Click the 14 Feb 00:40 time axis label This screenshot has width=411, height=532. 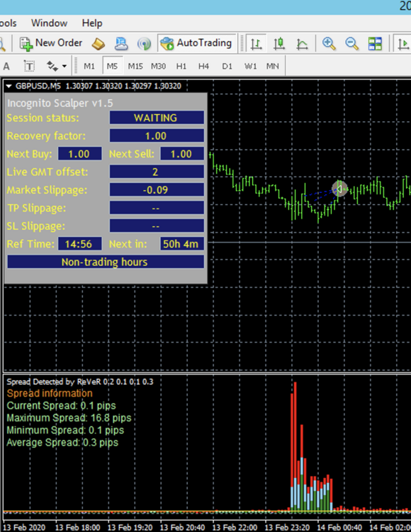pyautogui.click(x=339, y=527)
